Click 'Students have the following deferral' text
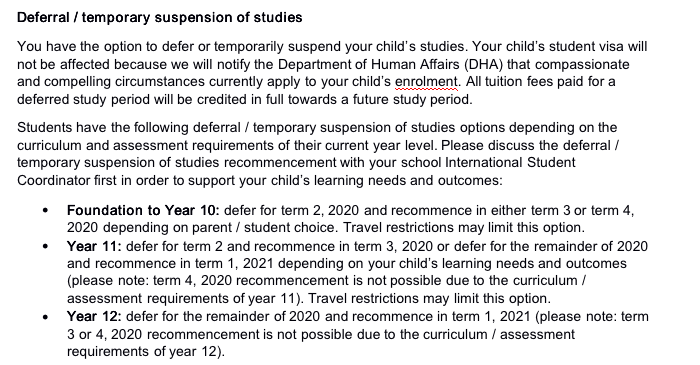This screenshot has width=700, height=365. tap(129, 128)
